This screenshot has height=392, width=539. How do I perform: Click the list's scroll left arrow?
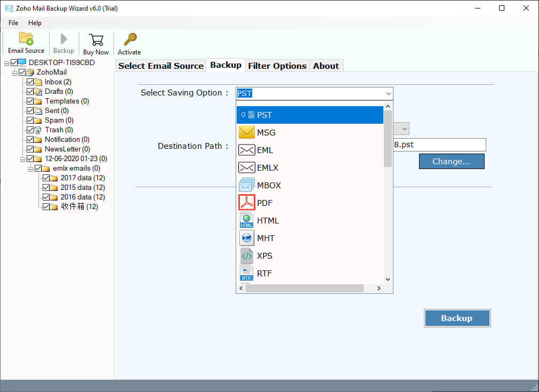(241, 288)
